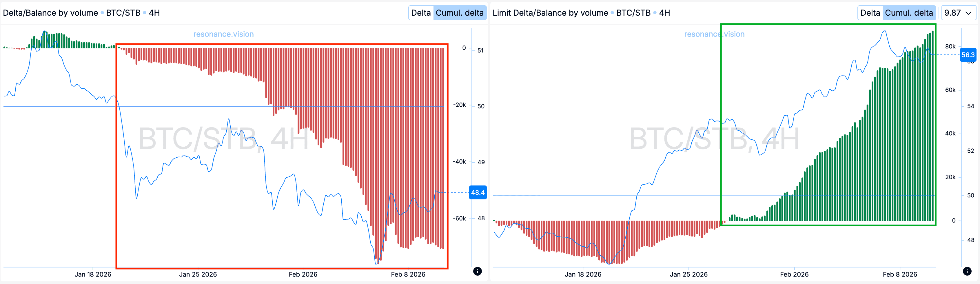Switch Delta/Balance chart to Delta mode

tap(421, 13)
